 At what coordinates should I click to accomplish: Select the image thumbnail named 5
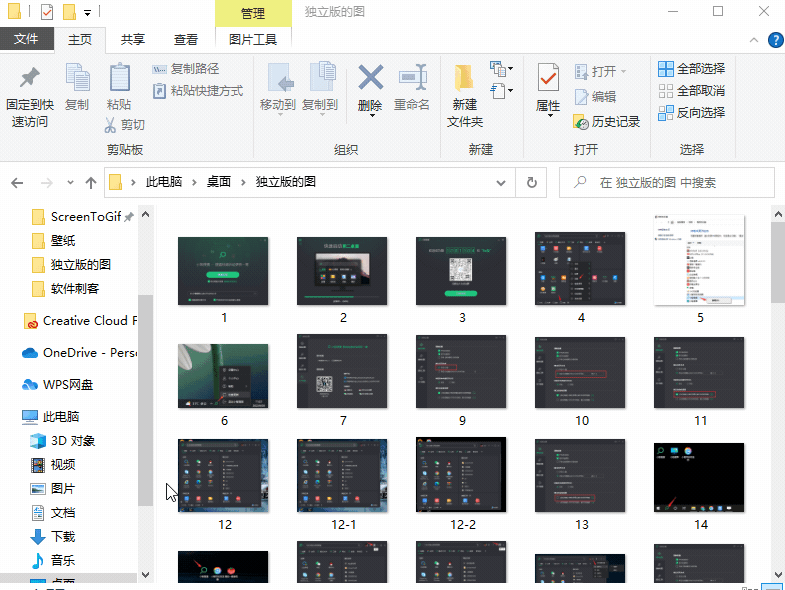(699, 260)
